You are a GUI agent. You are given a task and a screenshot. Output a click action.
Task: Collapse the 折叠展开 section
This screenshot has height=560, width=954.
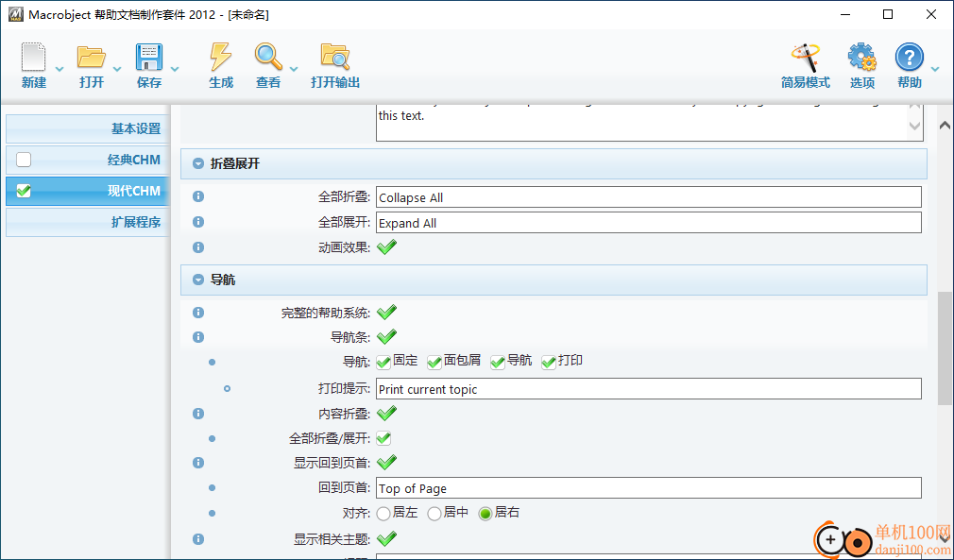click(197, 163)
